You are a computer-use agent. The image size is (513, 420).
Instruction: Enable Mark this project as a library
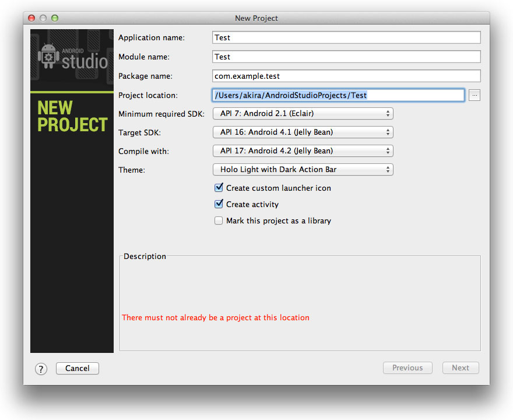point(219,220)
